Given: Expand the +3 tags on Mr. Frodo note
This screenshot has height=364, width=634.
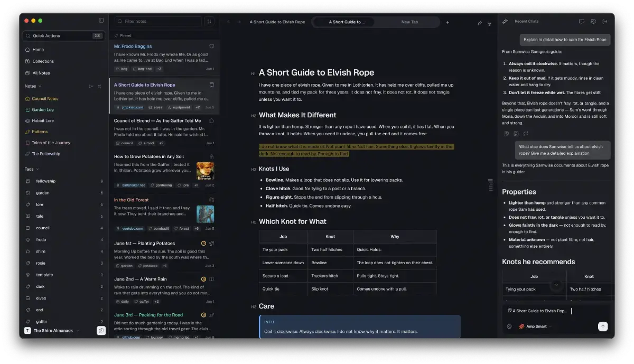Looking at the screenshot, I should 159,69.
